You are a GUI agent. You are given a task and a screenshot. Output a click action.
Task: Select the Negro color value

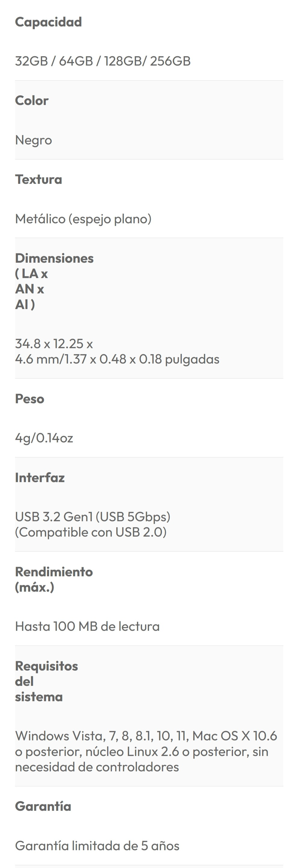33,140
